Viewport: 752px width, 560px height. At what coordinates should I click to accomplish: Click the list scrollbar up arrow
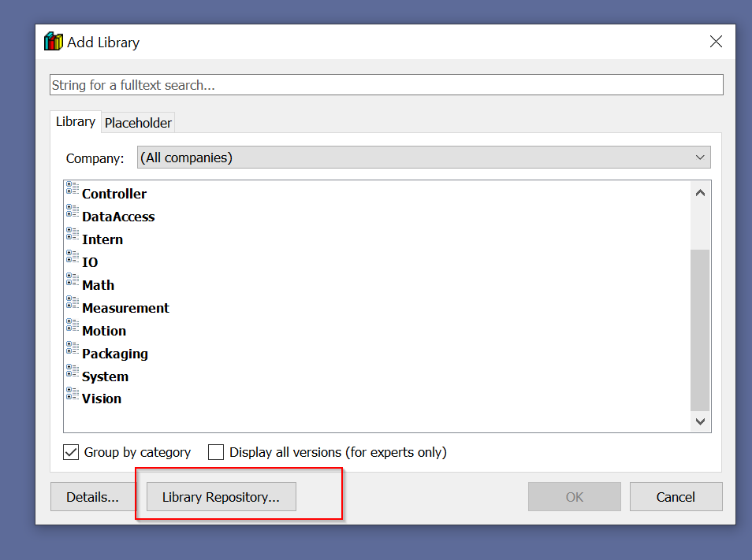[700, 193]
